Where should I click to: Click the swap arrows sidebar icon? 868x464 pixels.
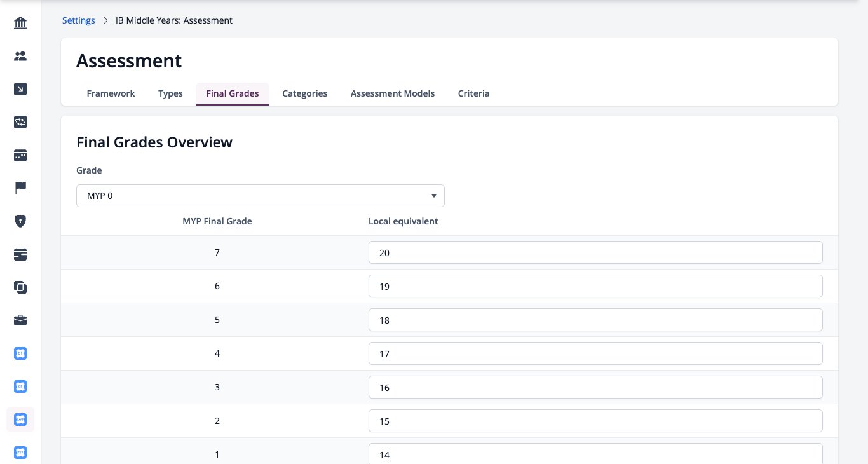click(x=20, y=123)
